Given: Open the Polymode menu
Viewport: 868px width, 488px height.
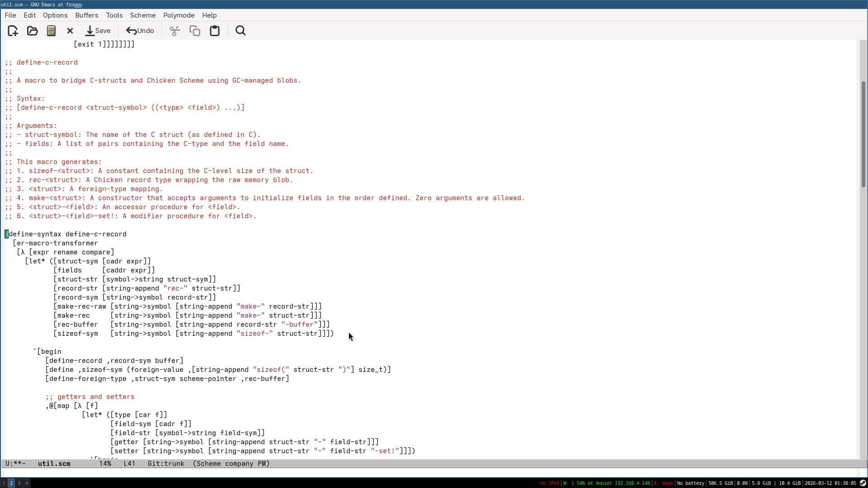Looking at the screenshot, I should pos(179,15).
